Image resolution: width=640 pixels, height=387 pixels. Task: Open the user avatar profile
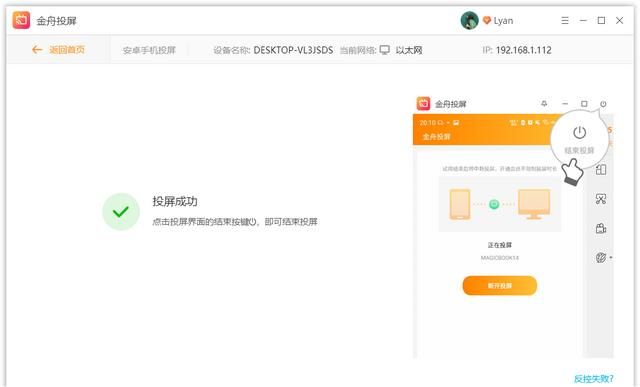[x=469, y=20]
